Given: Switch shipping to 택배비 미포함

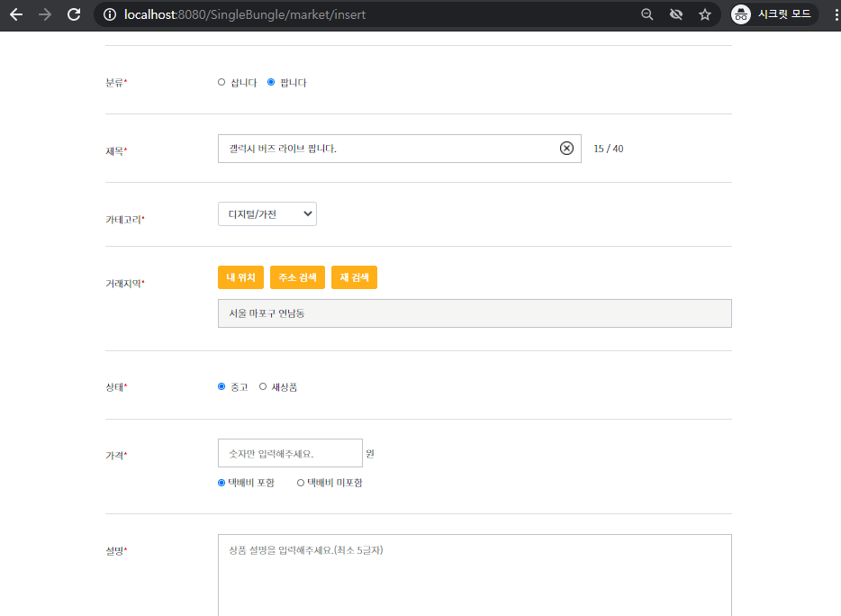Looking at the screenshot, I should tap(299, 482).
